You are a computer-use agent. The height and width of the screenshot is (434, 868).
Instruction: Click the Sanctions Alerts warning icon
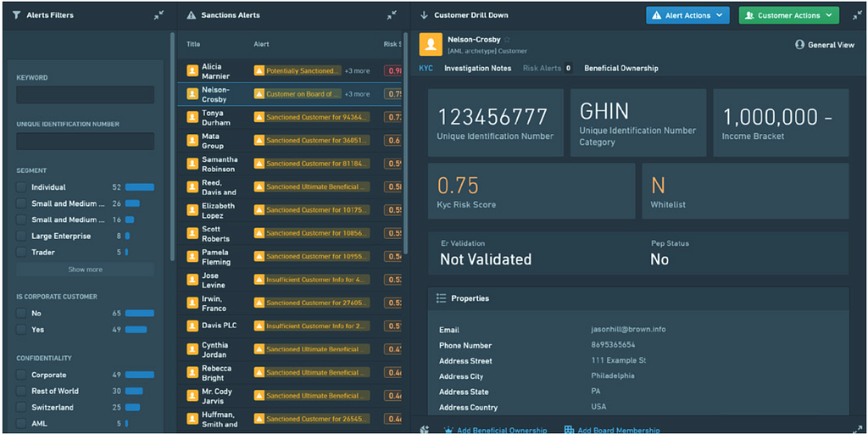tap(192, 15)
